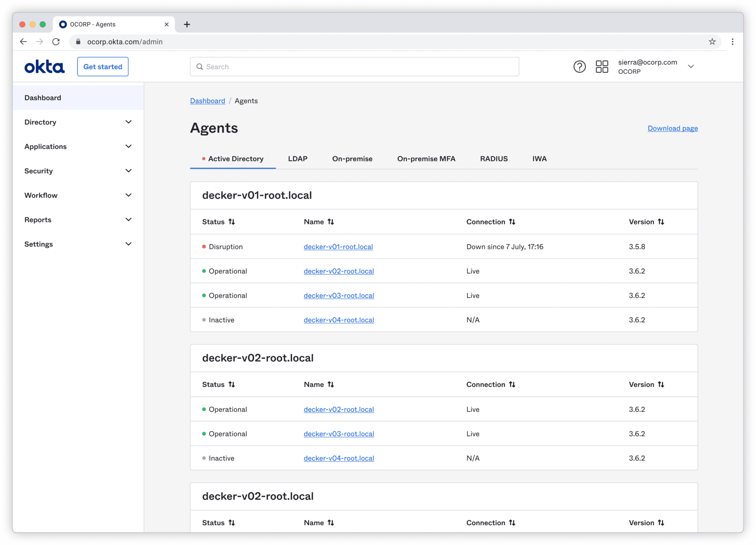Click 'Down since 7 July, 17:16' text
756x545 pixels.
coord(505,247)
